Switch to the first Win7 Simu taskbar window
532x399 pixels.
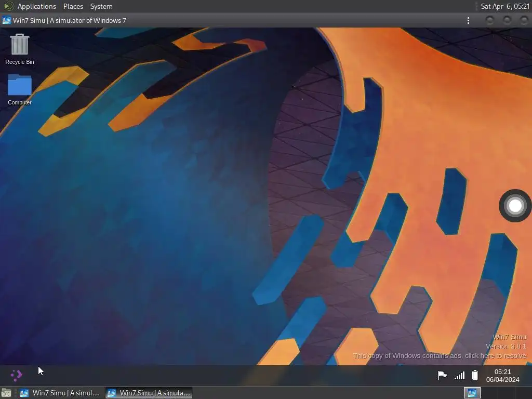click(60, 393)
